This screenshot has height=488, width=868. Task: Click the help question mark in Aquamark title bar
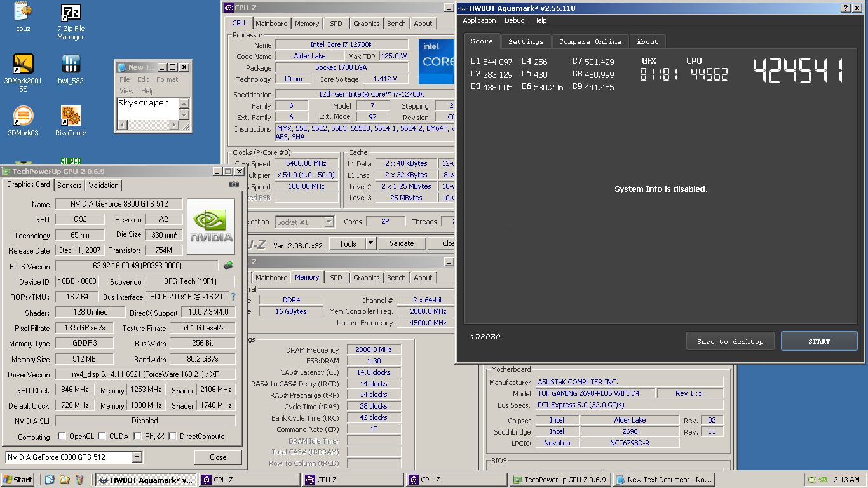pyautogui.click(x=846, y=8)
